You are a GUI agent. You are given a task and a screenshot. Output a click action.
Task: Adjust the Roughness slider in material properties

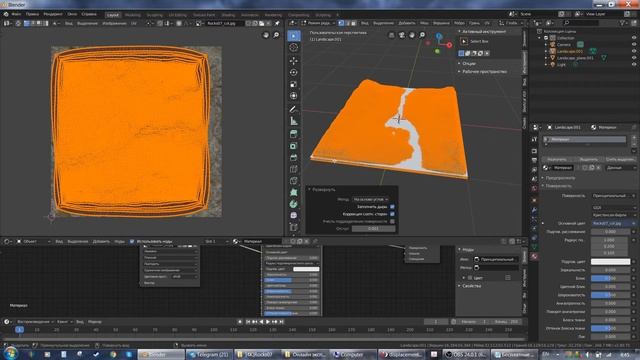(x=610, y=295)
